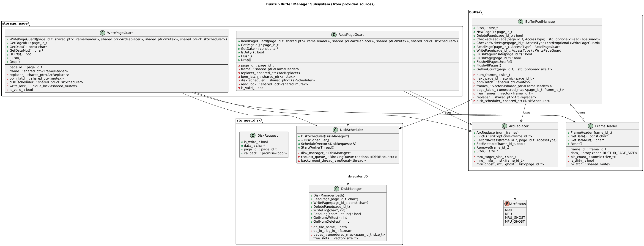Click the BufferPoolManager class circle icon
644x246 pixels.
tap(521, 22)
